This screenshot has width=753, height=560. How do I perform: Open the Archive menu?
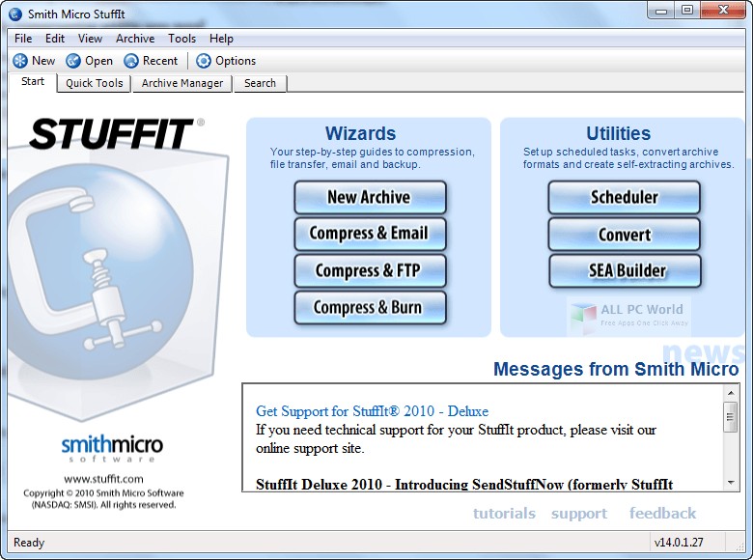[x=135, y=39]
